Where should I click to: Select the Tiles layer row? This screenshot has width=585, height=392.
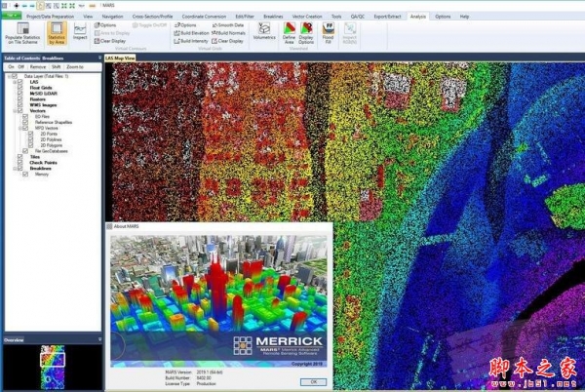tap(35, 157)
